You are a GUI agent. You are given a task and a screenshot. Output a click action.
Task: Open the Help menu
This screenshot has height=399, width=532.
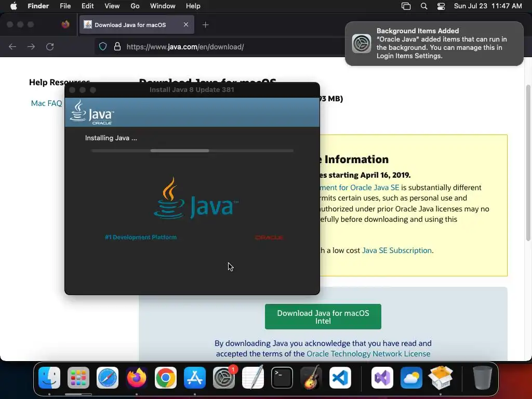pyautogui.click(x=193, y=6)
